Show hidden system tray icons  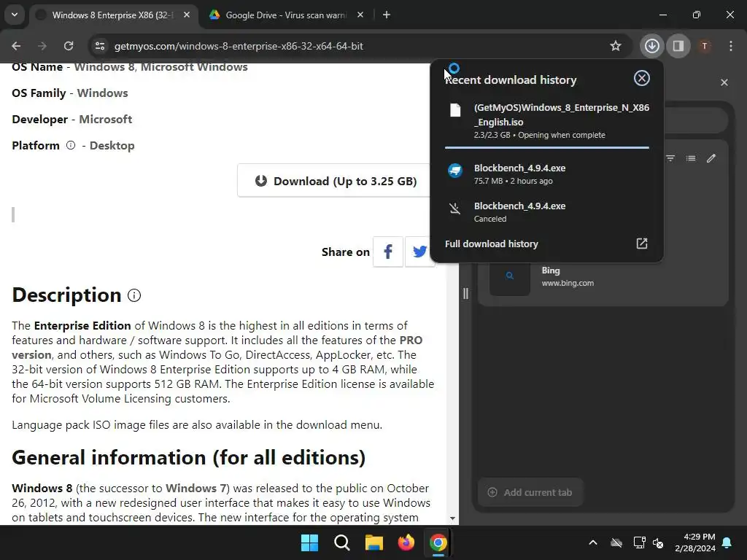(x=593, y=542)
